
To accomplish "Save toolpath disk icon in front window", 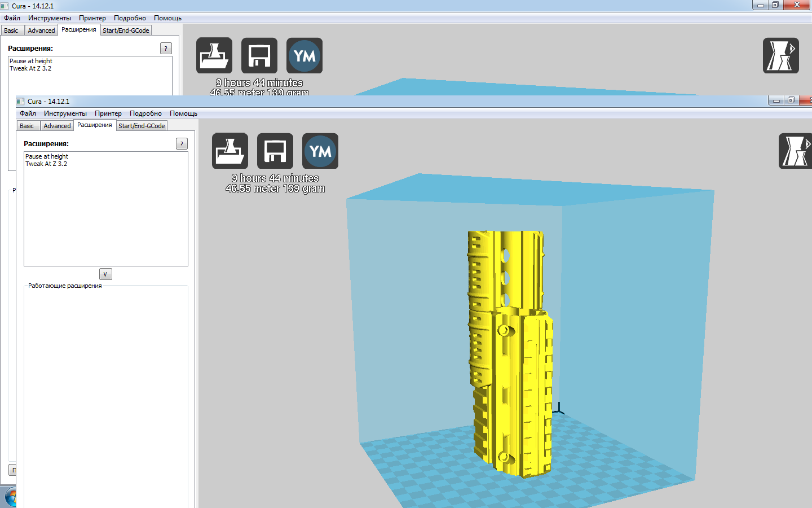I will 275,151.
